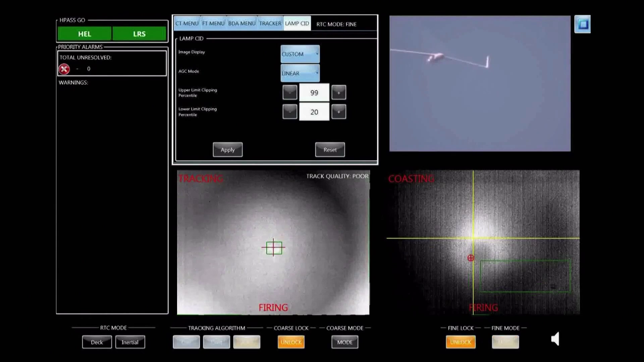Decrease Upper Limit Clipping Percentile
This screenshot has width=644, height=362.
pyautogui.click(x=290, y=93)
